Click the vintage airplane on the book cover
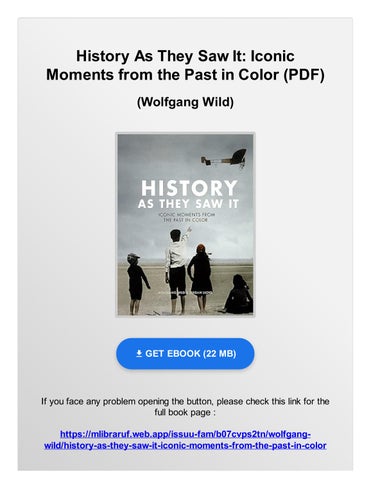 pos(224,158)
